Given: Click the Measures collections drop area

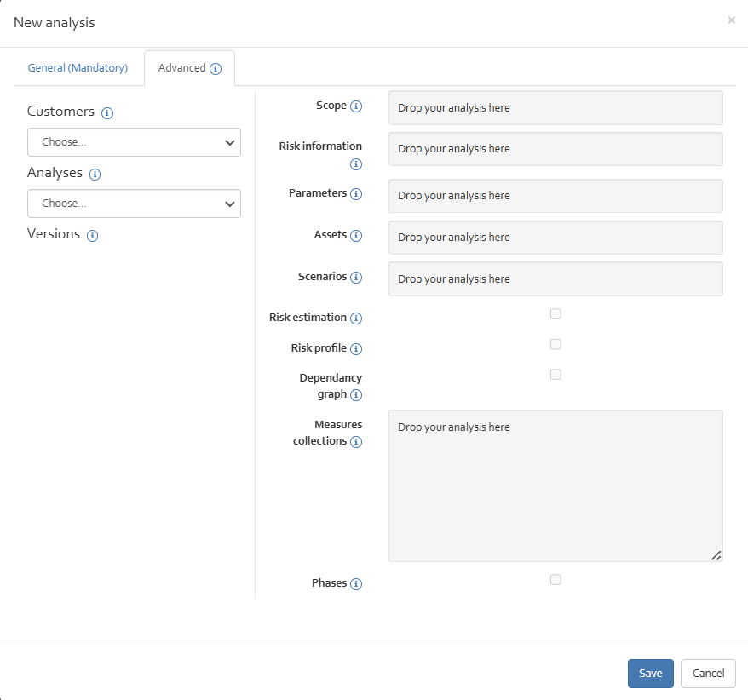Looking at the screenshot, I should coord(555,486).
